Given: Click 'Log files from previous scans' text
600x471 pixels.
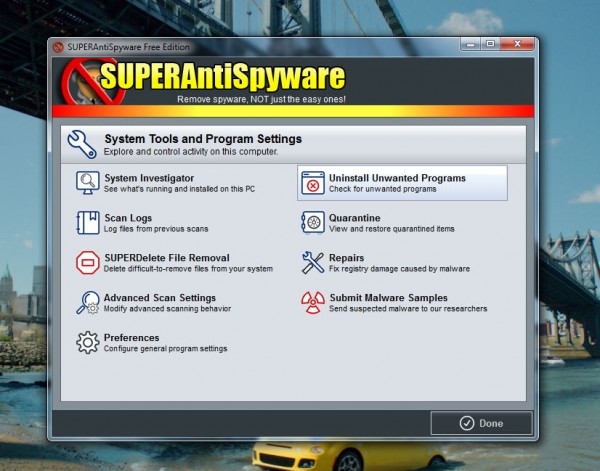Looking at the screenshot, I should 156,229.
